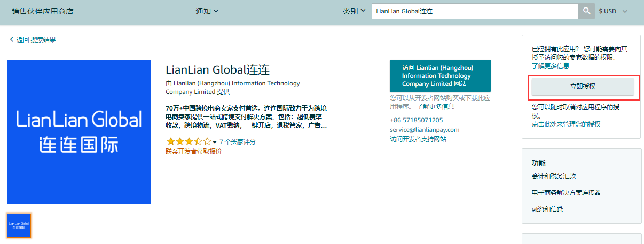Click back chevron beside 返回
The image size is (644, 244).
click(x=12, y=40)
